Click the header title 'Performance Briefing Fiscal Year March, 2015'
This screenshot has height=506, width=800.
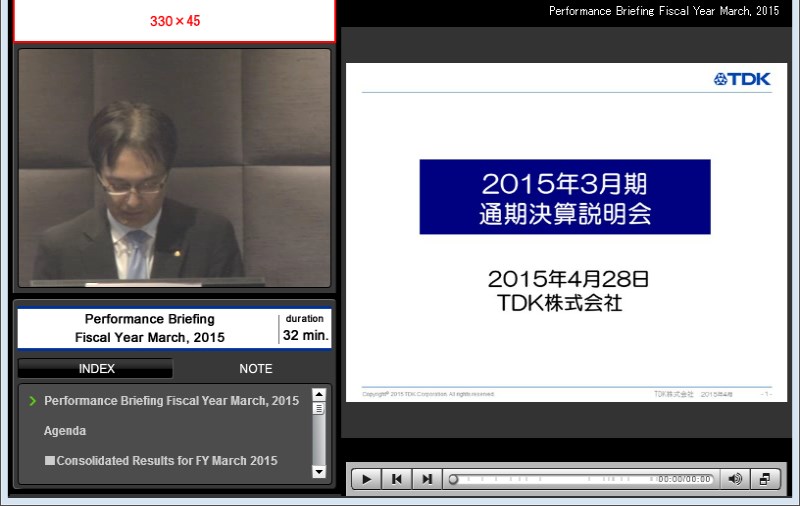coord(664,11)
